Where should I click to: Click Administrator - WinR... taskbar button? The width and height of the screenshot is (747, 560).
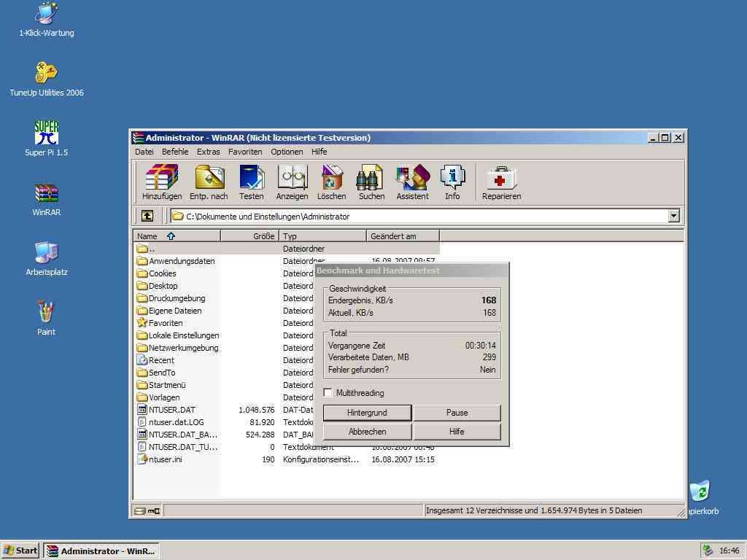pos(101,551)
